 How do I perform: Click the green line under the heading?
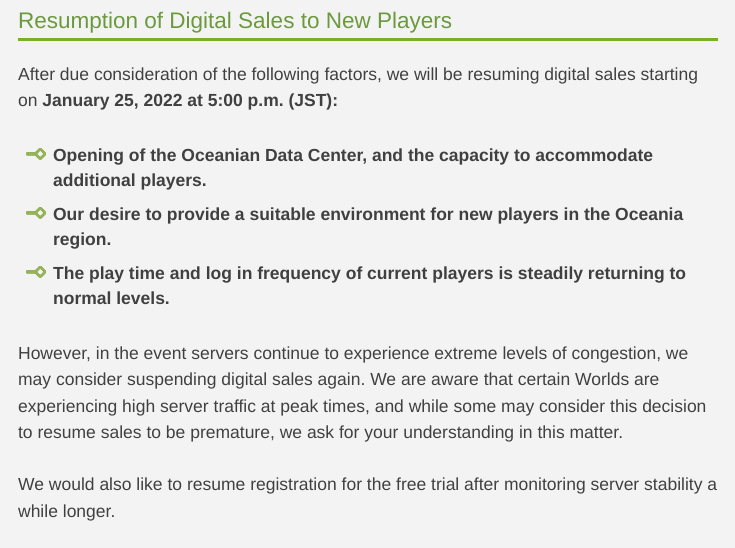click(368, 39)
